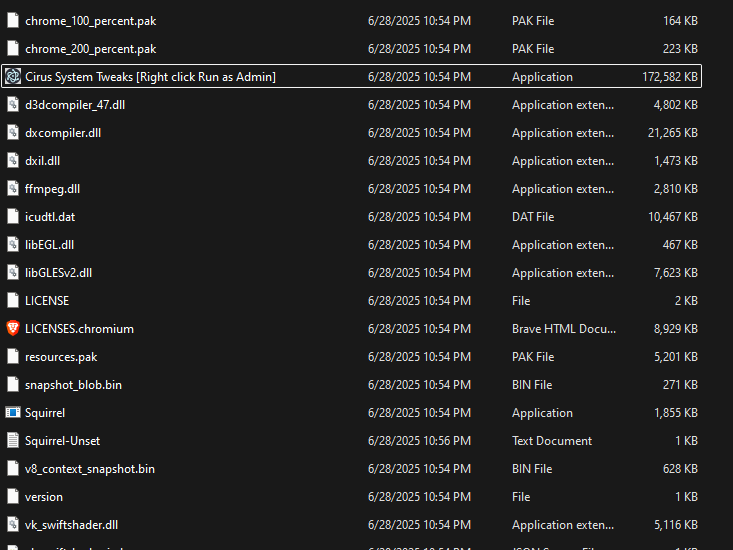This screenshot has width=733, height=550.
Task: Click the dxil.dll file icon
Action: tap(13, 161)
